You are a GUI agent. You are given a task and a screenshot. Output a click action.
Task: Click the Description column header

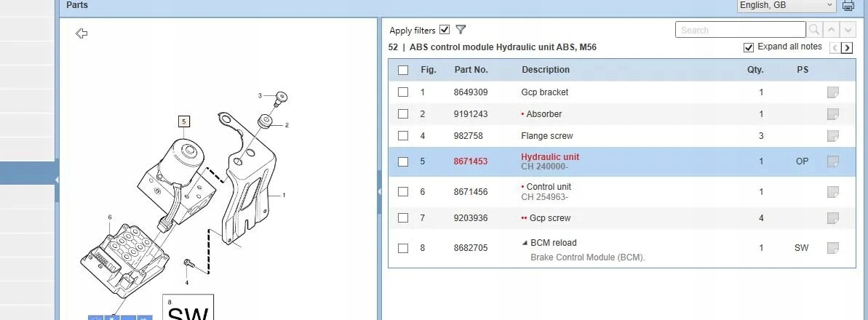(545, 70)
